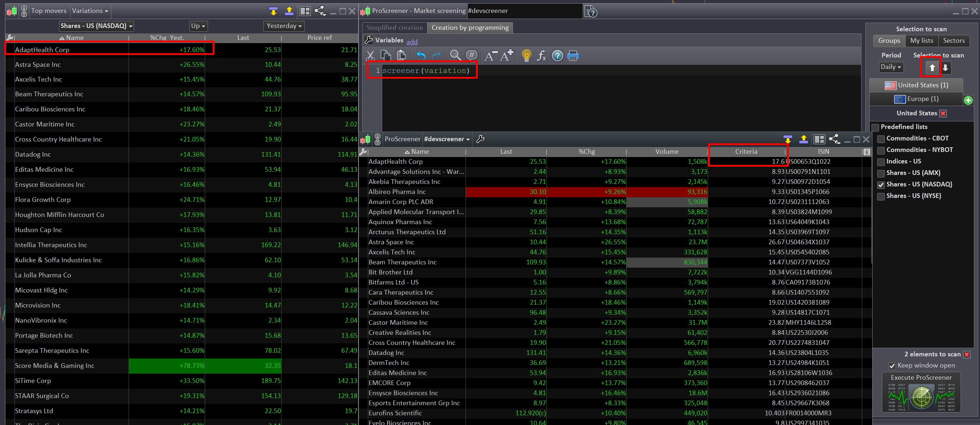Click the Cut scissors icon in editor

click(370, 56)
